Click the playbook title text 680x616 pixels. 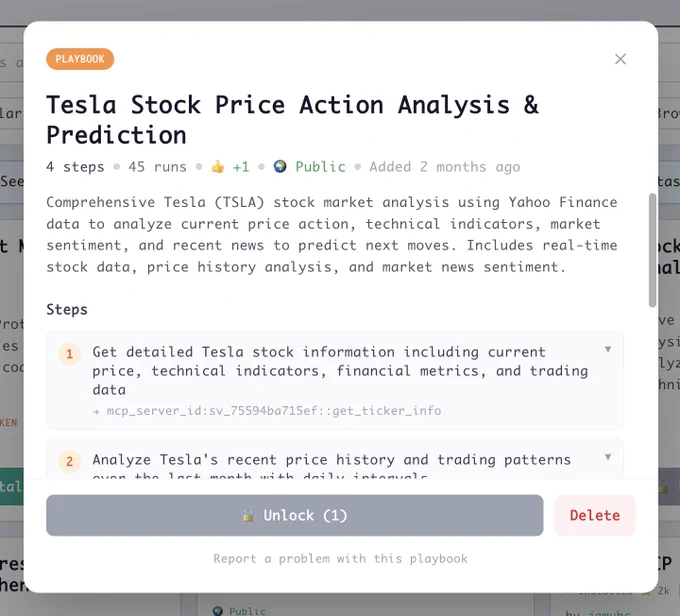coord(293,120)
